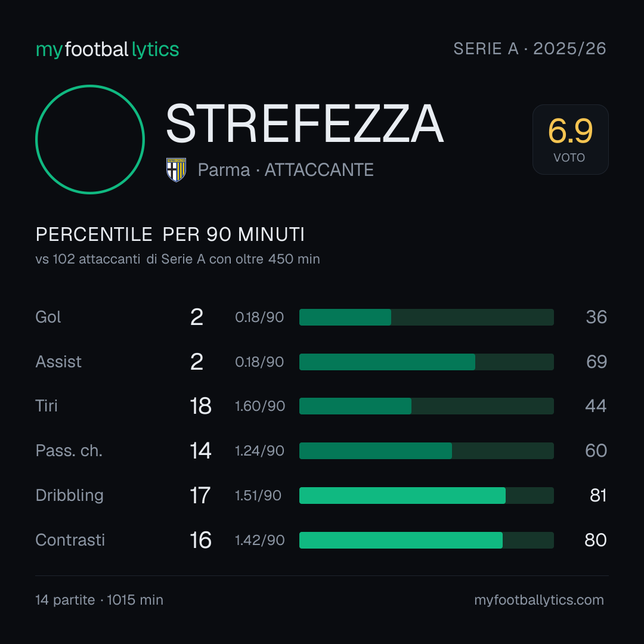Click the Gol percentile value 36

point(596,317)
